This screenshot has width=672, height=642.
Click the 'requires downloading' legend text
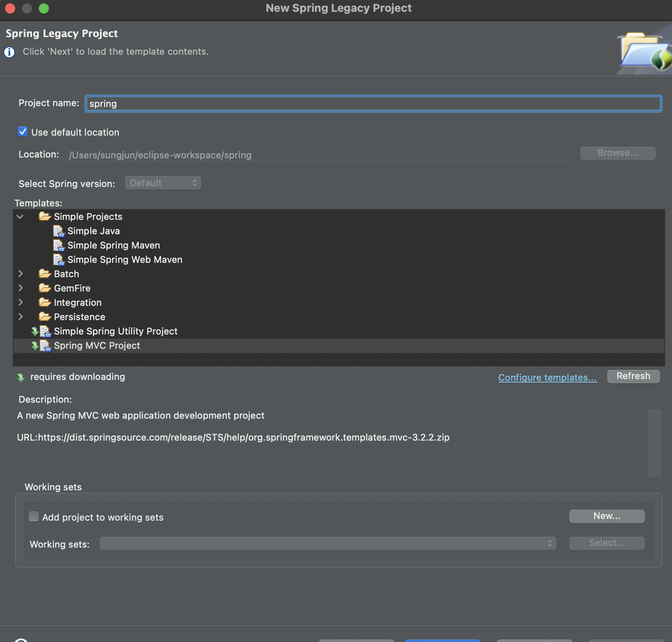click(78, 377)
